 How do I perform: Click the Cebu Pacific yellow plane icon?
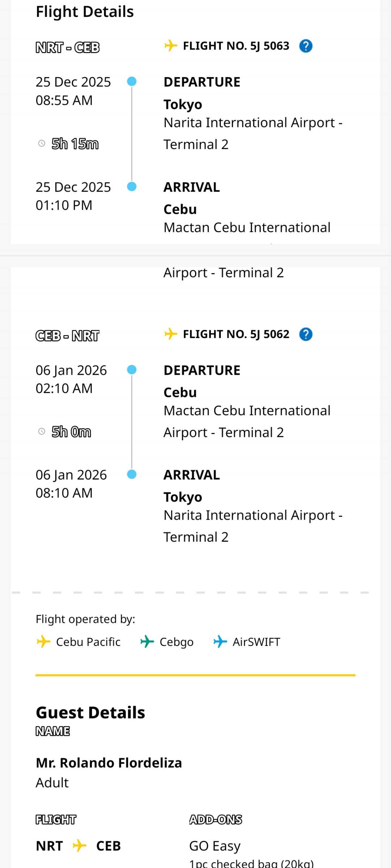(43, 642)
